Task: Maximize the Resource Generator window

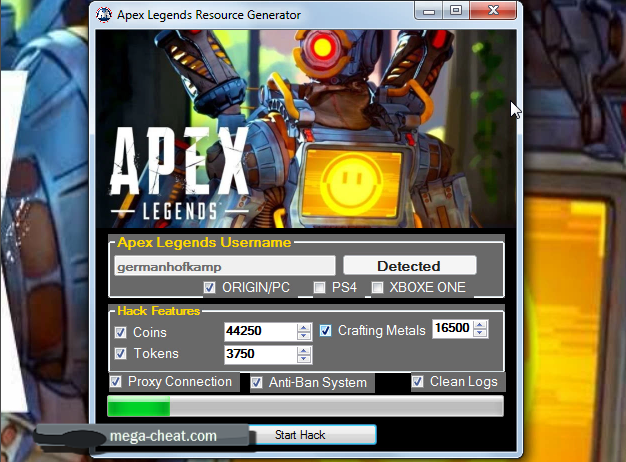Action: point(456,11)
